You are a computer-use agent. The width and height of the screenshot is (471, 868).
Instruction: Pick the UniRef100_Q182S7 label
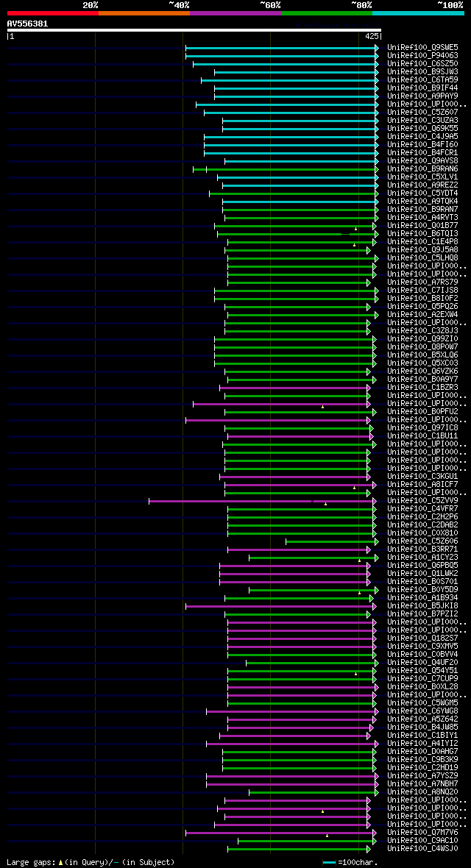(422, 638)
